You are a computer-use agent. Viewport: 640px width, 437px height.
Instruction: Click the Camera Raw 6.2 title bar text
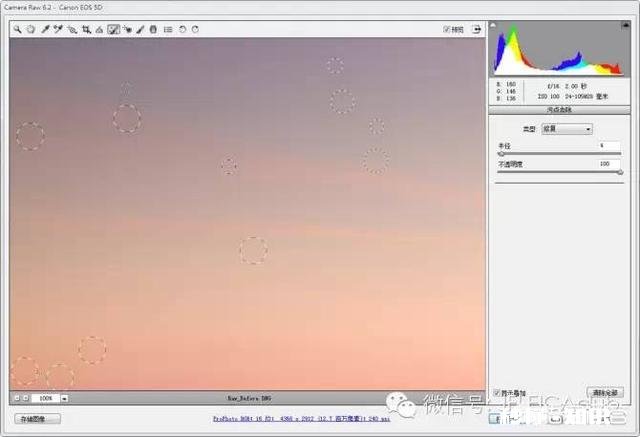click(x=53, y=7)
